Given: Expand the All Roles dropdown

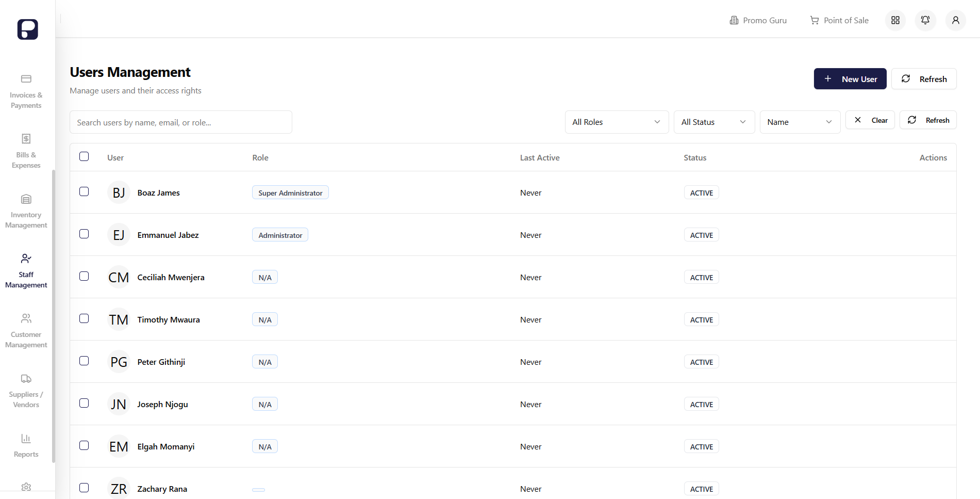Looking at the screenshot, I should coord(617,122).
